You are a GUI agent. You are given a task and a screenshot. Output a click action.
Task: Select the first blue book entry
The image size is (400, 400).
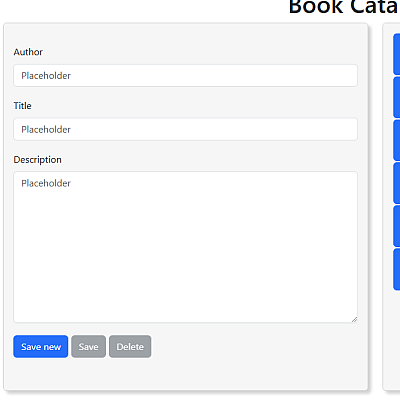(x=397, y=54)
